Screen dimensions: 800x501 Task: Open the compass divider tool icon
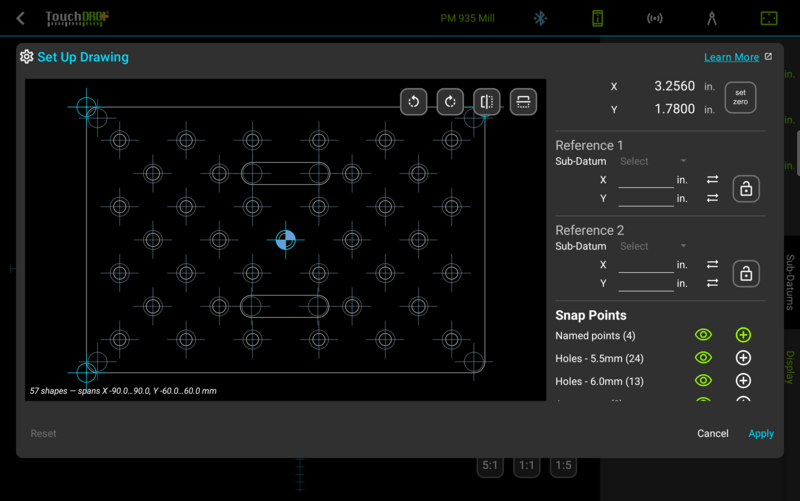(712, 18)
